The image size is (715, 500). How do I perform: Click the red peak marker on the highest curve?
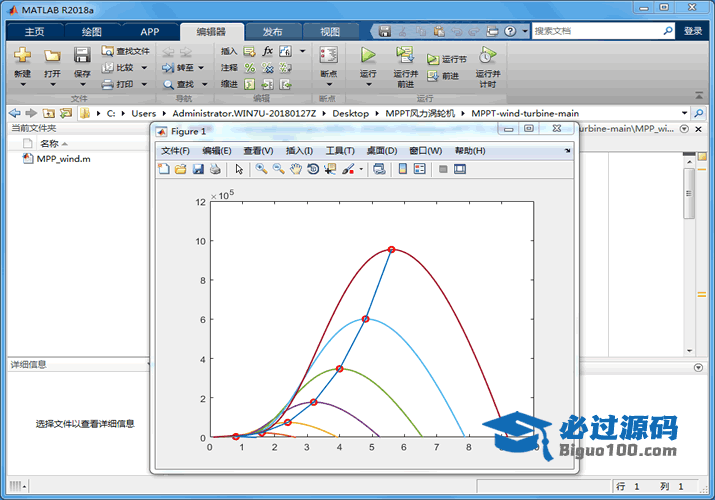click(x=391, y=249)
